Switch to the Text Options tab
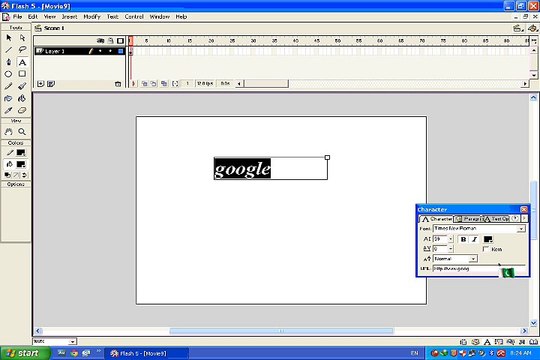This screenshot has height=360, width=540. (496, 219)
